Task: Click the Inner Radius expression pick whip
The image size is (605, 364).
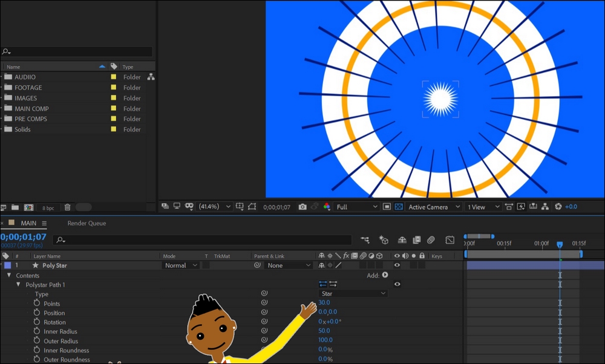Action: (x=264, y=331)
